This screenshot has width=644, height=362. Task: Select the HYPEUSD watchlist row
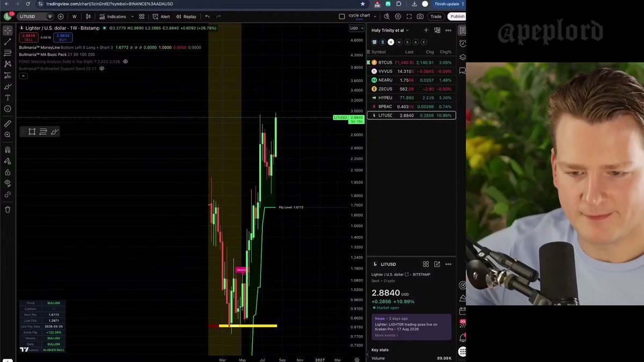411,98
